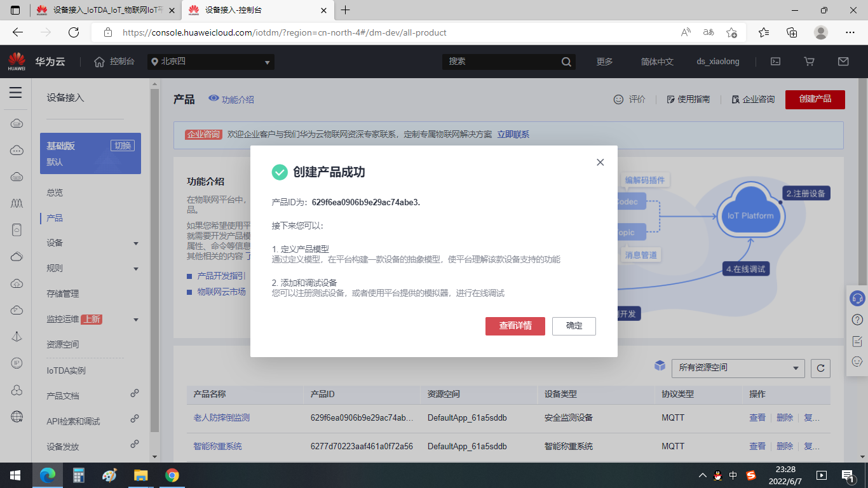
Task: Click the Translate icon in the address bar
Action: 709,32
